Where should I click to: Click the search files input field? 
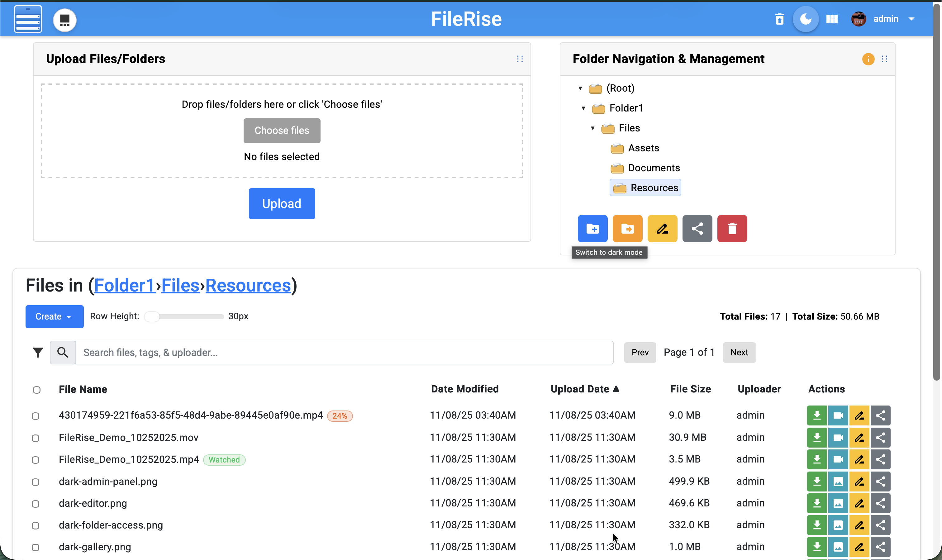click(x=344, y=353)
